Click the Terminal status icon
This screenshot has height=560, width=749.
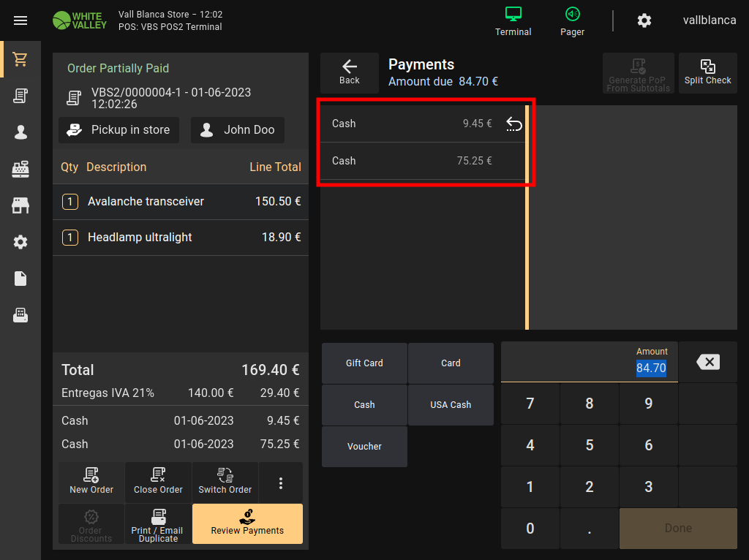513,20
